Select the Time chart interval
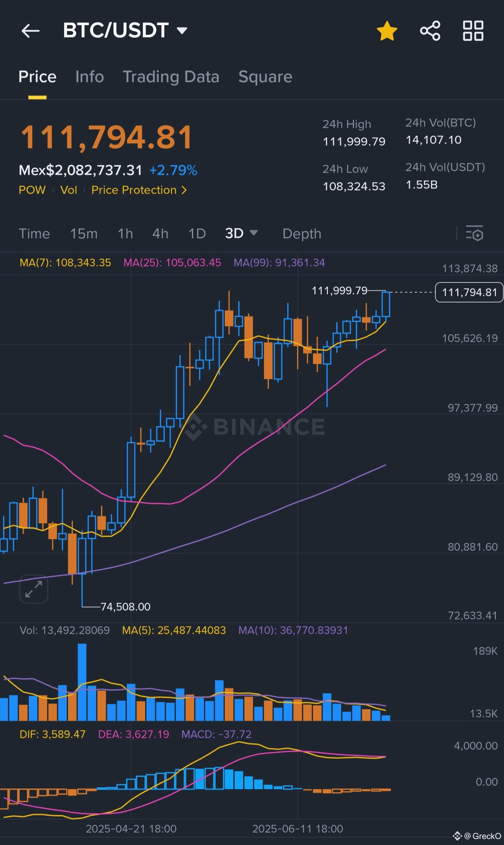 coord(34,234)
